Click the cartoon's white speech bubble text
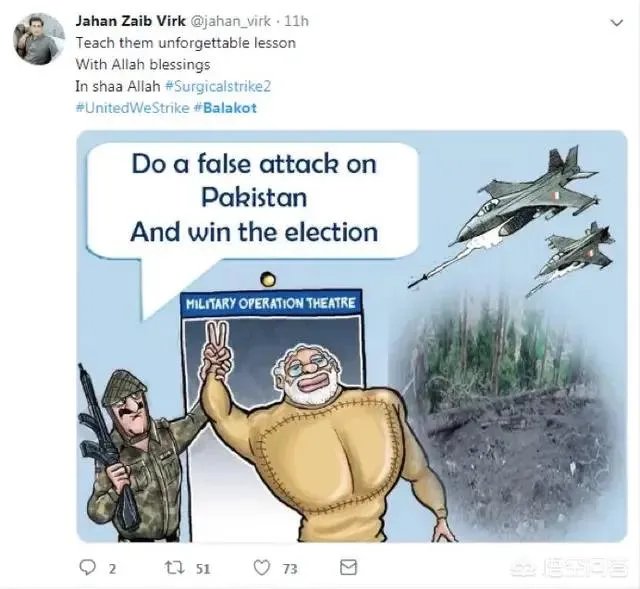Screen dimensions: 640x589 click(x=253, y=198)
